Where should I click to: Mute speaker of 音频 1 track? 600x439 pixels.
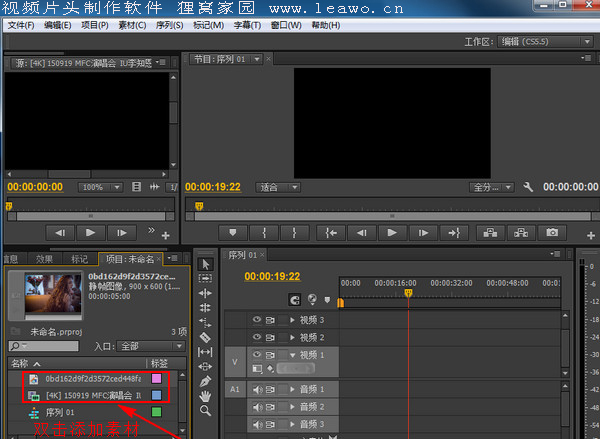[258, 389]
